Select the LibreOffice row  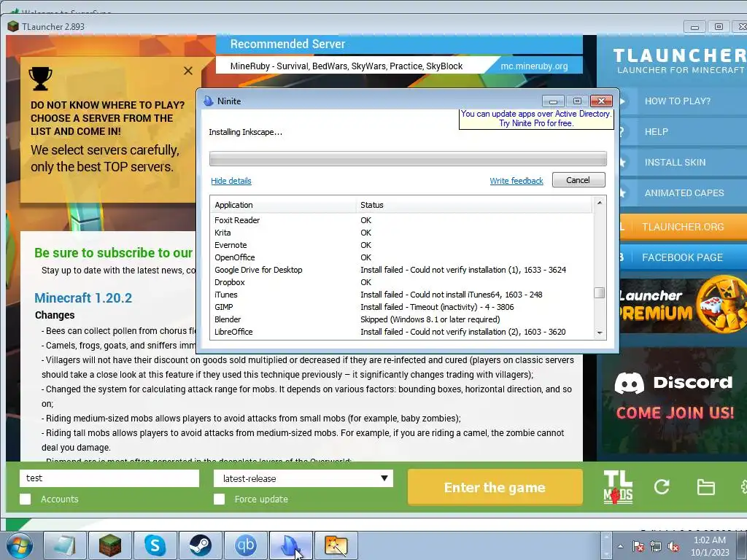tap(402, 332)
